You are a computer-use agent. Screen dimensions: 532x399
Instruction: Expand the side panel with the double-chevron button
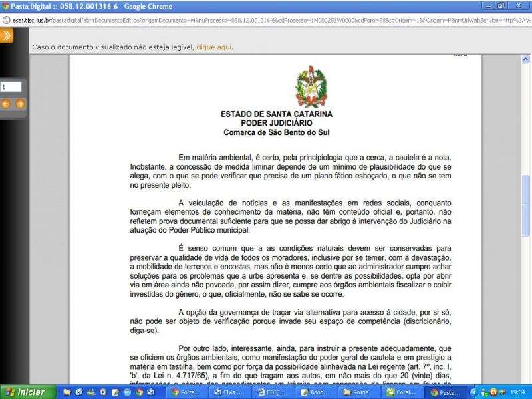click(x=7, y=35)
